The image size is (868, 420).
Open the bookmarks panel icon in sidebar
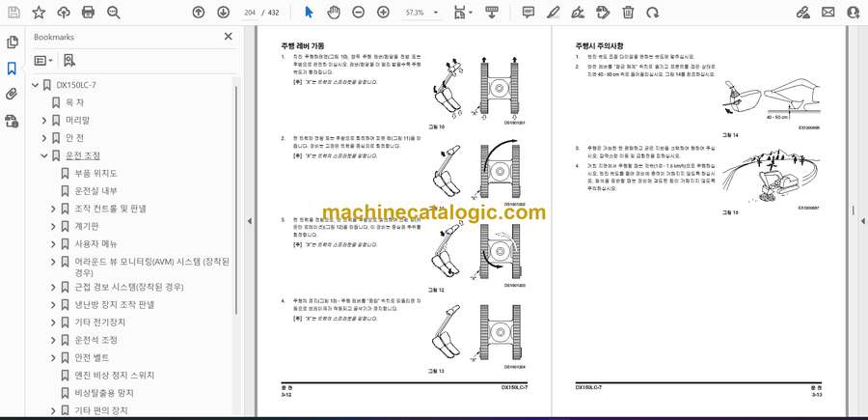13,69
